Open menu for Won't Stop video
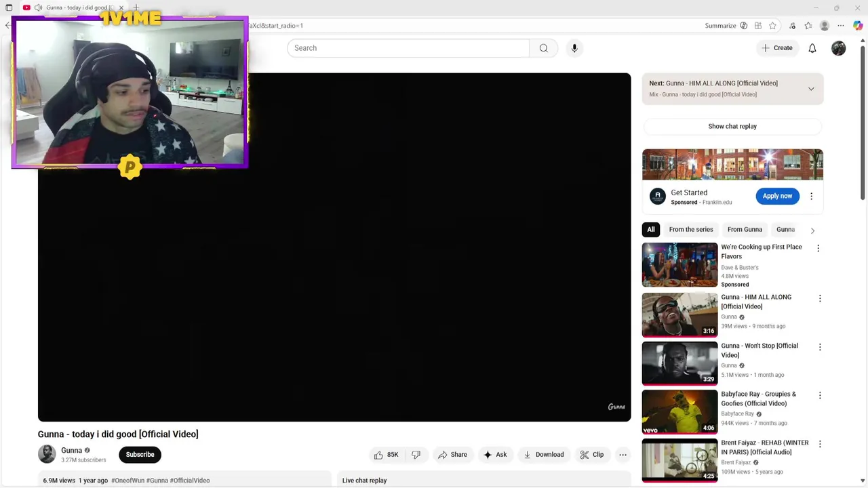This screenshot has height=488, width=868. 820,347
